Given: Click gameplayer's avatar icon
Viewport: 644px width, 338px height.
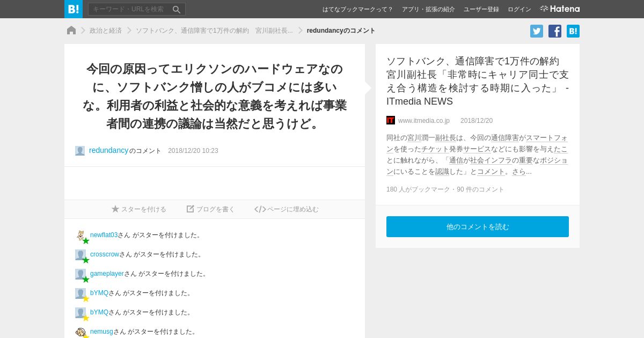Looking at the screenshot, I should pyautogui.click(x=80, y=274).
